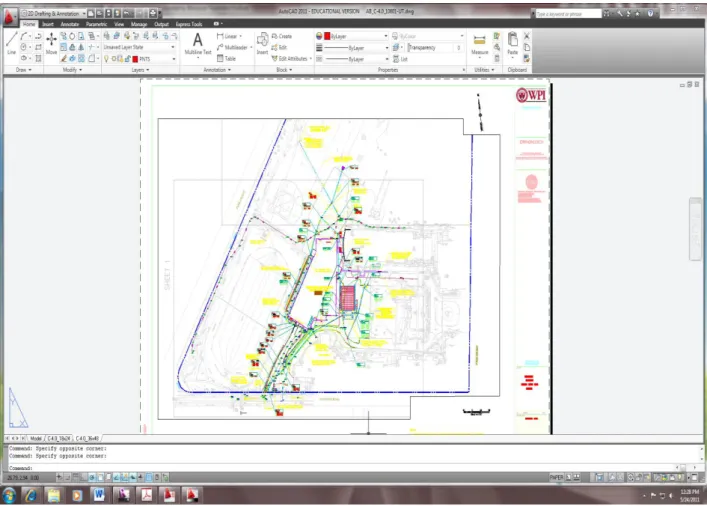Open Microsoft Word from the taskbar
The height and width of the screenshot is (506, 707).
click(99, 495)
